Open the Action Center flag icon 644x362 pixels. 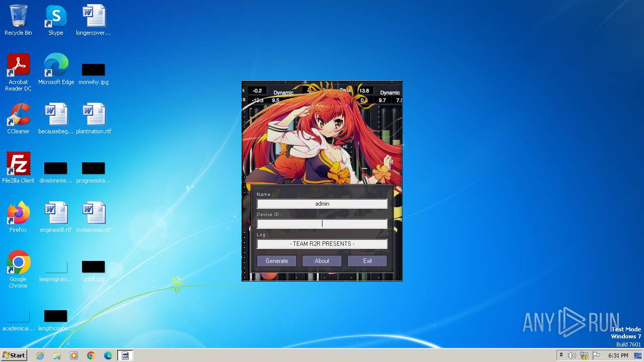[596, 355]
